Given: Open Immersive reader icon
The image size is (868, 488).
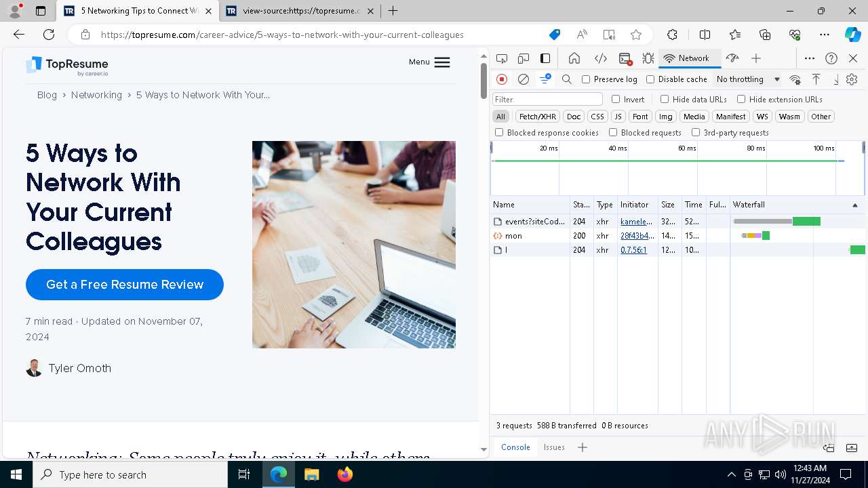Looking at the screenshot, I should 609,35.
